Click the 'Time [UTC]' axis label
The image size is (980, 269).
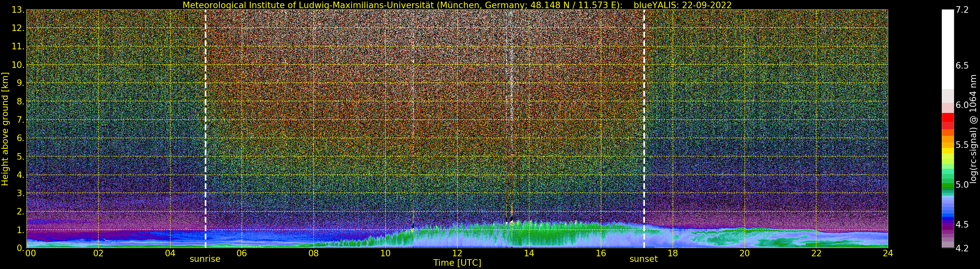(457, 263)
